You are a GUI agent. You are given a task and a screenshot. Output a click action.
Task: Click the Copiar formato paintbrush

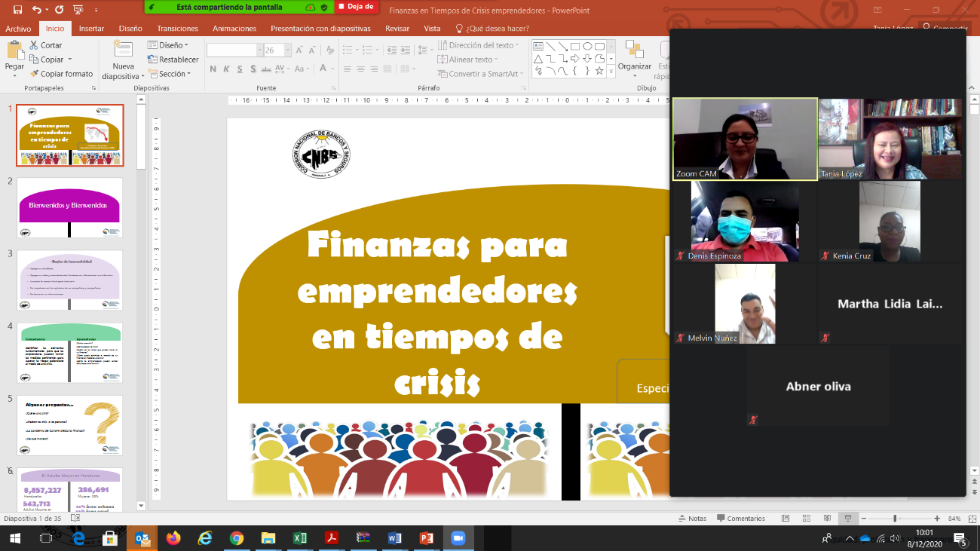(62, 74)
